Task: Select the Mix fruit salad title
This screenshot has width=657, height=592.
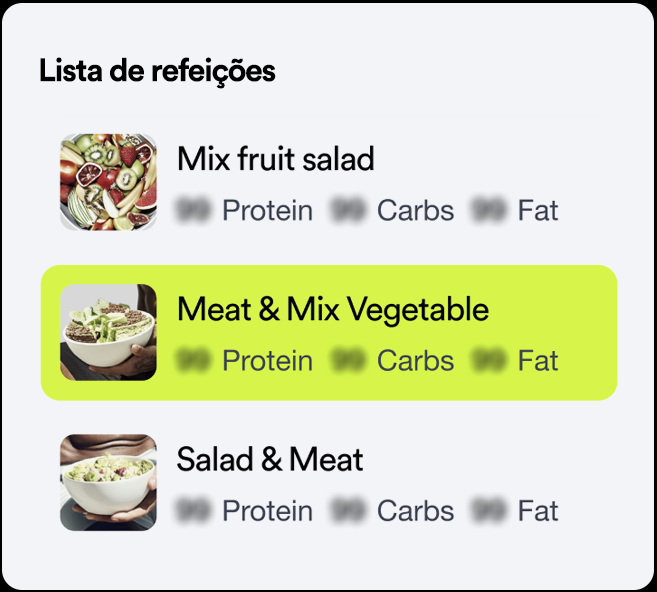Action: coord(275,159)
